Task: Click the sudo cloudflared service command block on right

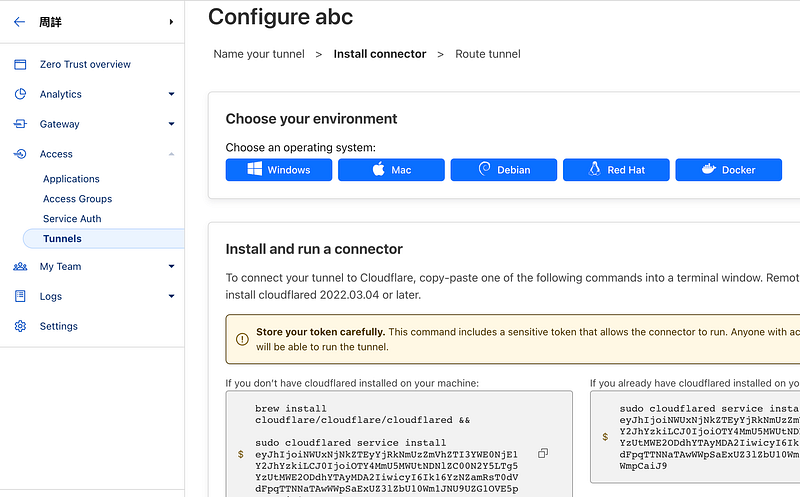Action: 695,437
